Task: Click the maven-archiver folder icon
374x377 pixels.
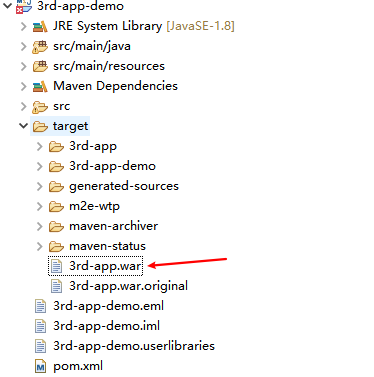Action: pos(56,226)
